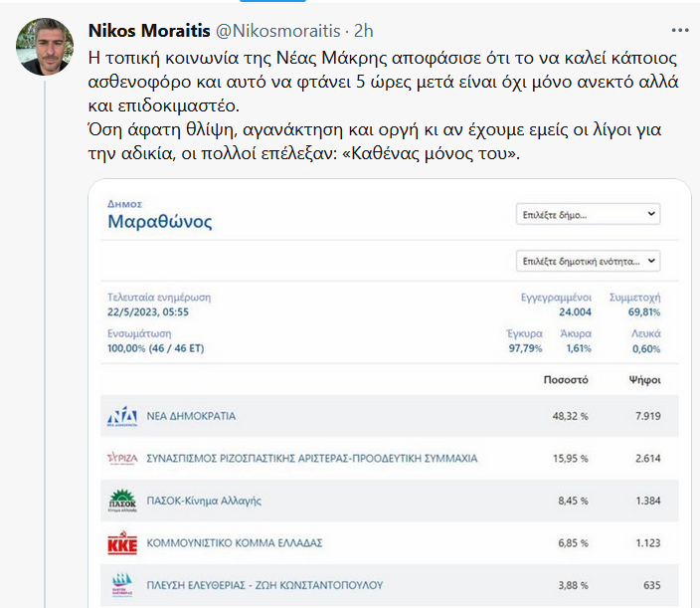Click the Δήμος label above Μαραθώνος
This screenshot has width=700, height=608.
[x=124, y=204]
